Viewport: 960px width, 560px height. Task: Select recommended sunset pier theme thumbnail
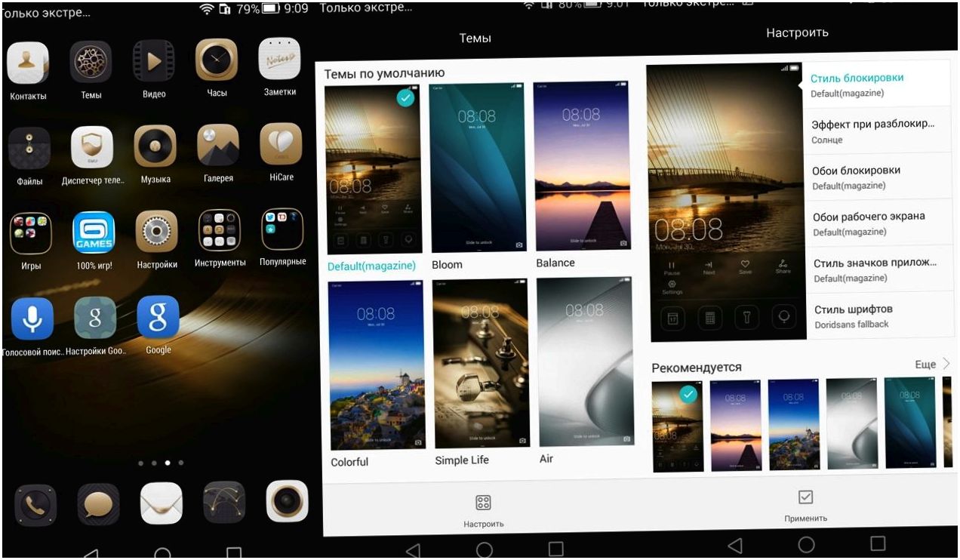pos(736,425)
